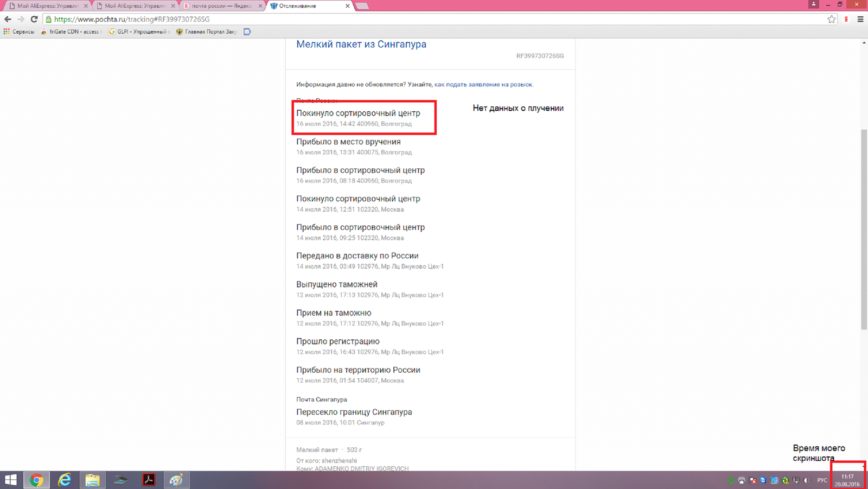Click the Выпущено таможней entry
The height and width of the screenshot is (489, 868).
click(x=337, y=284)
